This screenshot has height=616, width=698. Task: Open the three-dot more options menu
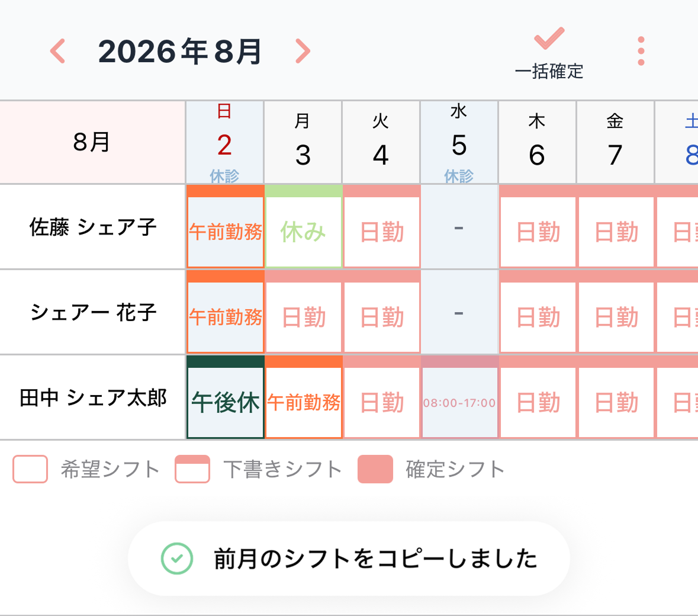641,51
